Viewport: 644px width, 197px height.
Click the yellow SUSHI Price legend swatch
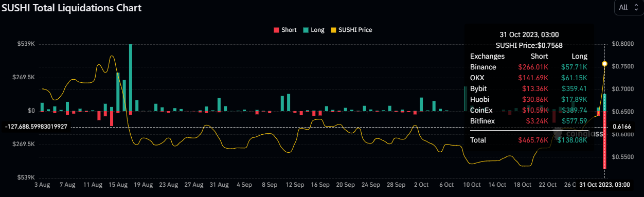333,30
